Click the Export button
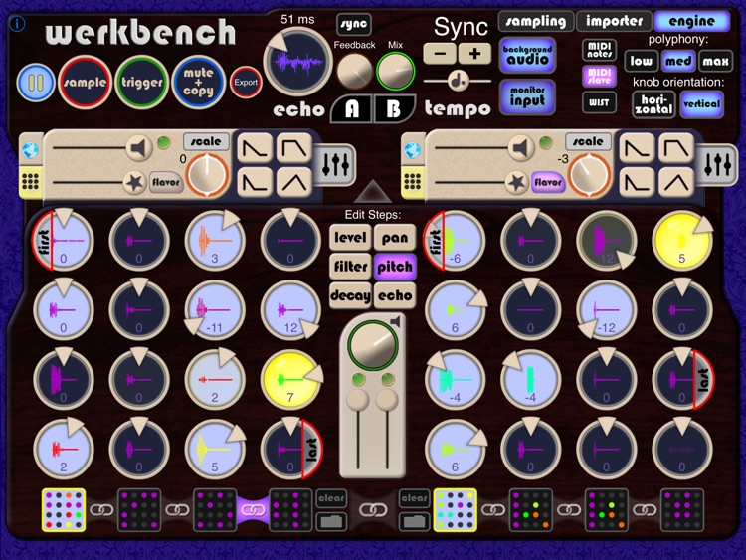Screen dimensions: 746x560 [x=246, y=83]
